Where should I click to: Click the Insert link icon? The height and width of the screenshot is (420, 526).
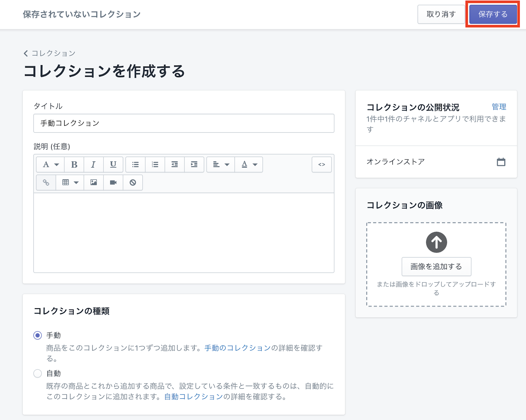click(x=46, y=182)
